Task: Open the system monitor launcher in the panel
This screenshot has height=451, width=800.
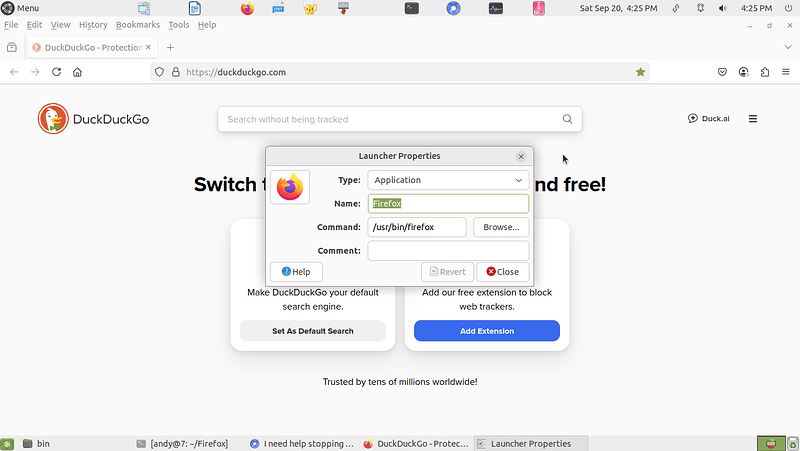Action: pyautogui.click(x=495, y=8)
